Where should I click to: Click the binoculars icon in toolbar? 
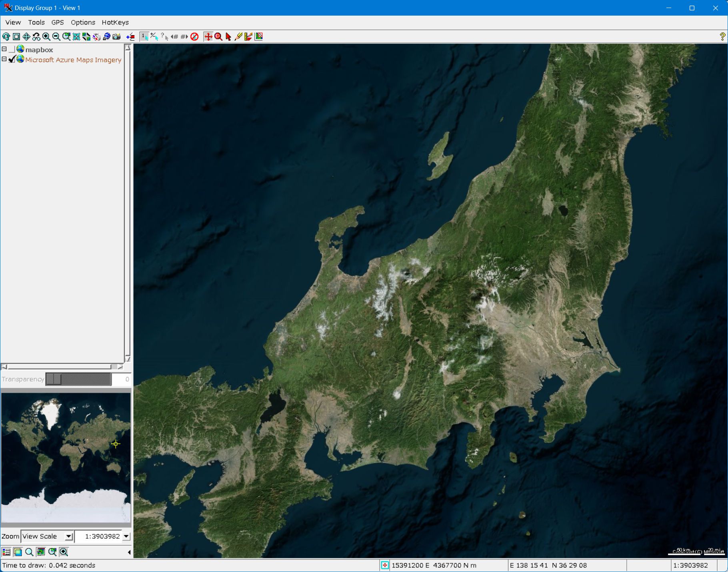[36, 37]
